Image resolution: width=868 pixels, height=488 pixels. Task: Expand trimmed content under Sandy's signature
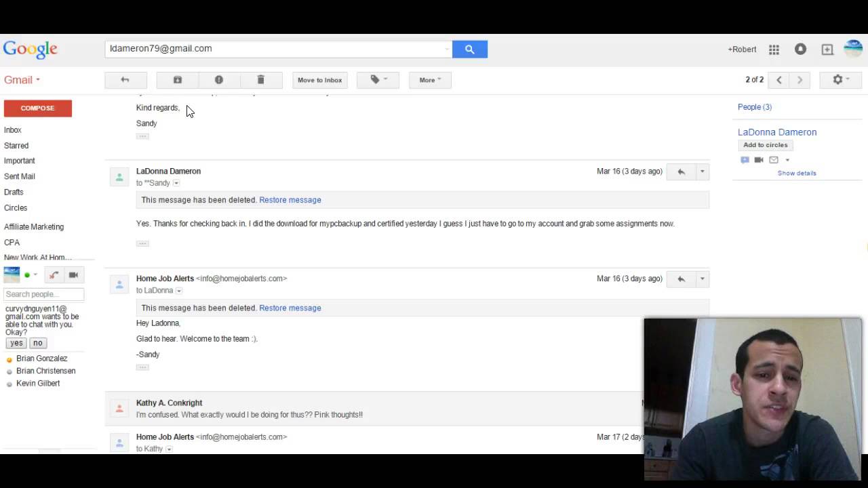142,136
